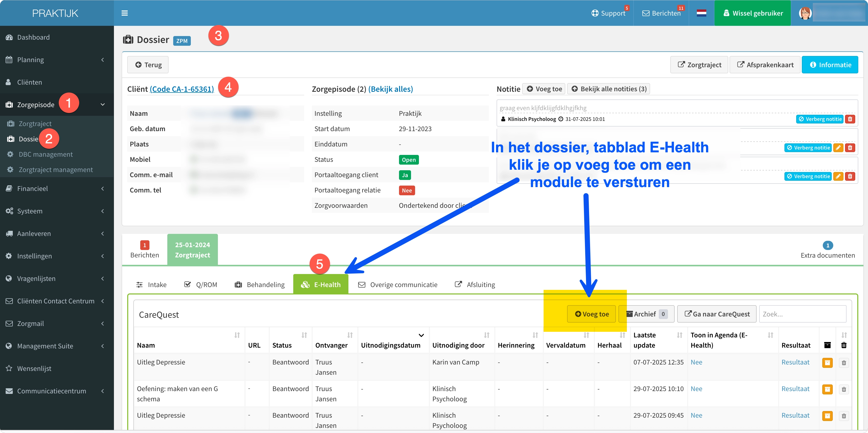Sort table by Status column

(304, 335)
